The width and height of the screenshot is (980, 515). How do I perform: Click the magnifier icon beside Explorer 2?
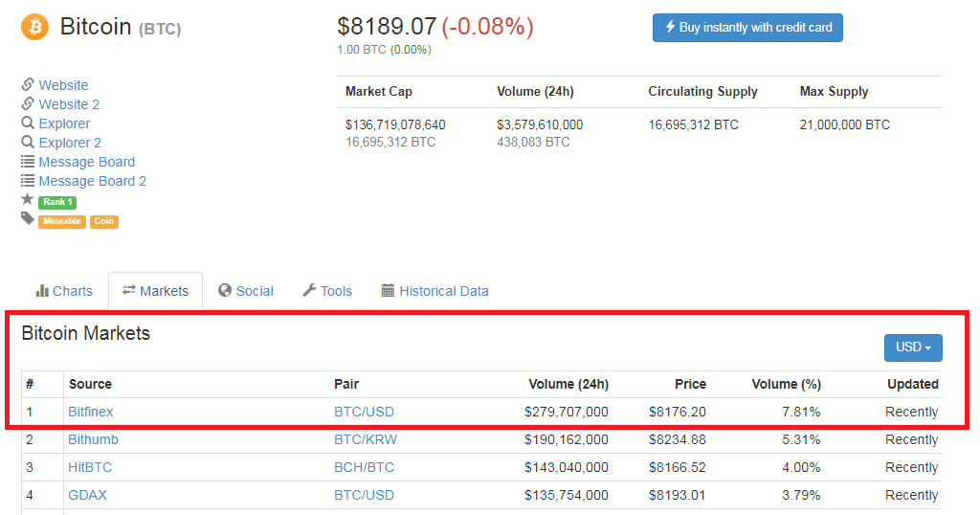(x=28, y=142)
